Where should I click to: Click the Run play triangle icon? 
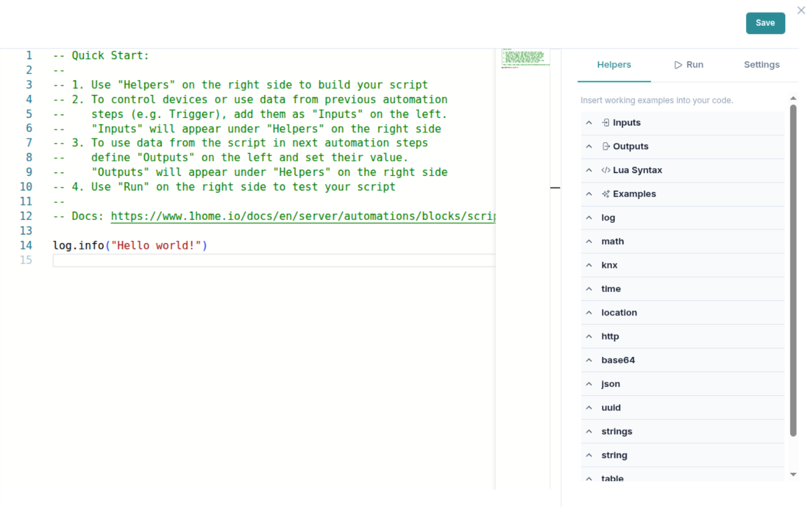point(678,65)
